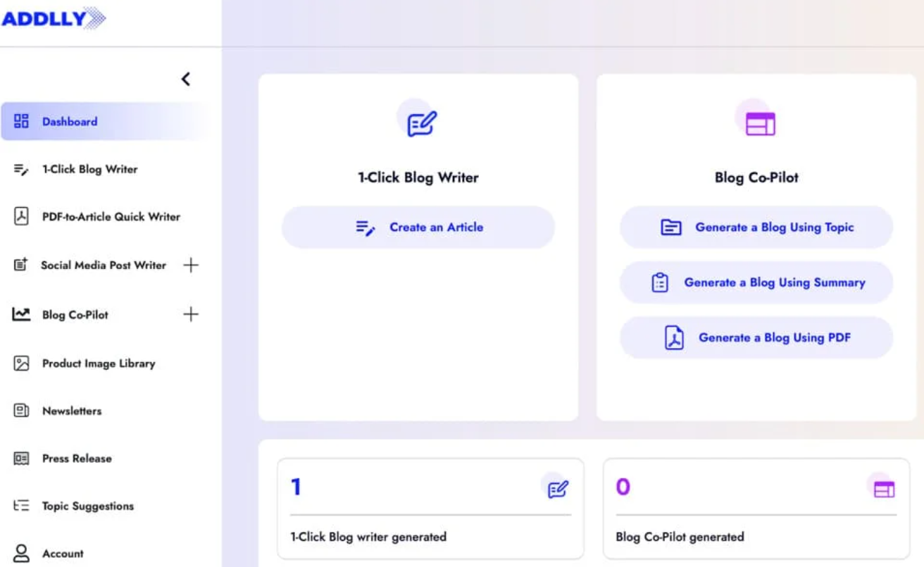Collapse the sidebar with the chevron arrow
924x567 pixels.
coord(185,79)
